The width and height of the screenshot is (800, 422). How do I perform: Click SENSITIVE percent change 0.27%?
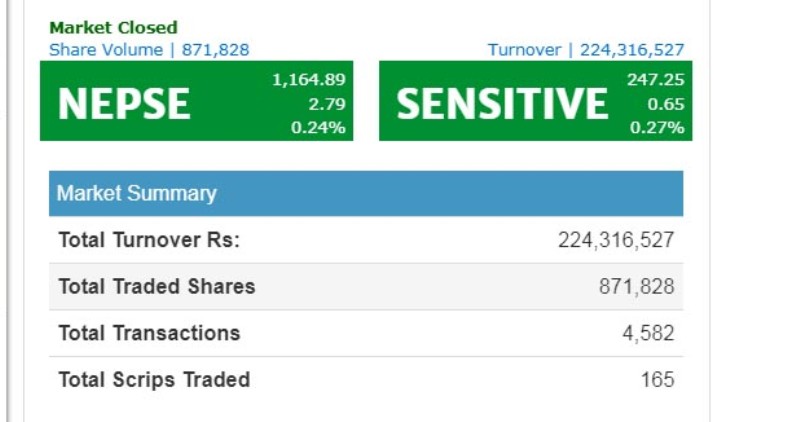657,127
